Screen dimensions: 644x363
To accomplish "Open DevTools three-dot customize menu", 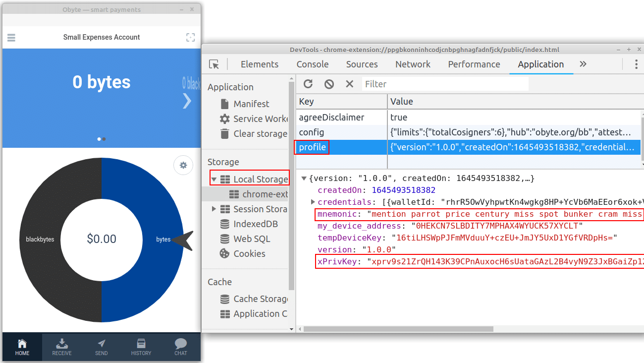I will pos(636,64).
